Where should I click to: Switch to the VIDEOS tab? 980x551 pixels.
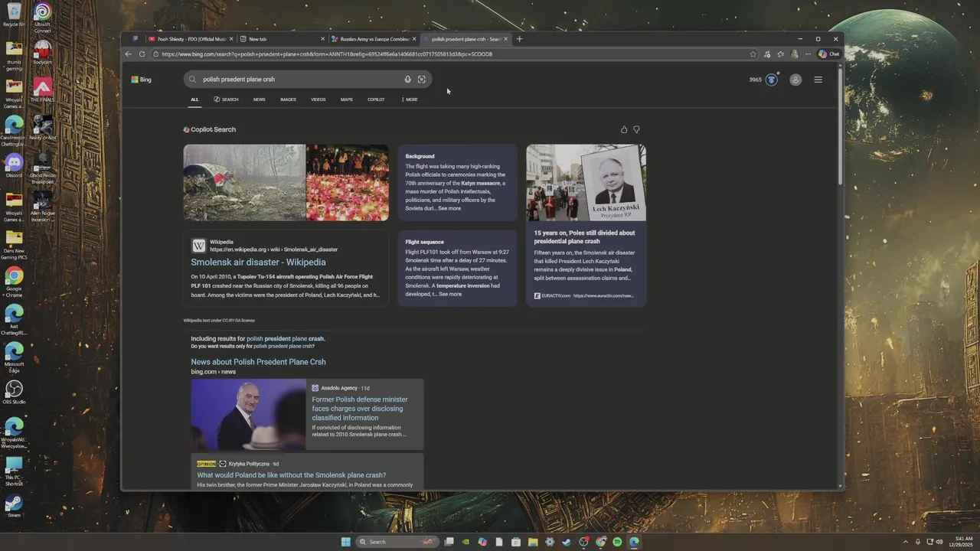click(x=318, y=99)
